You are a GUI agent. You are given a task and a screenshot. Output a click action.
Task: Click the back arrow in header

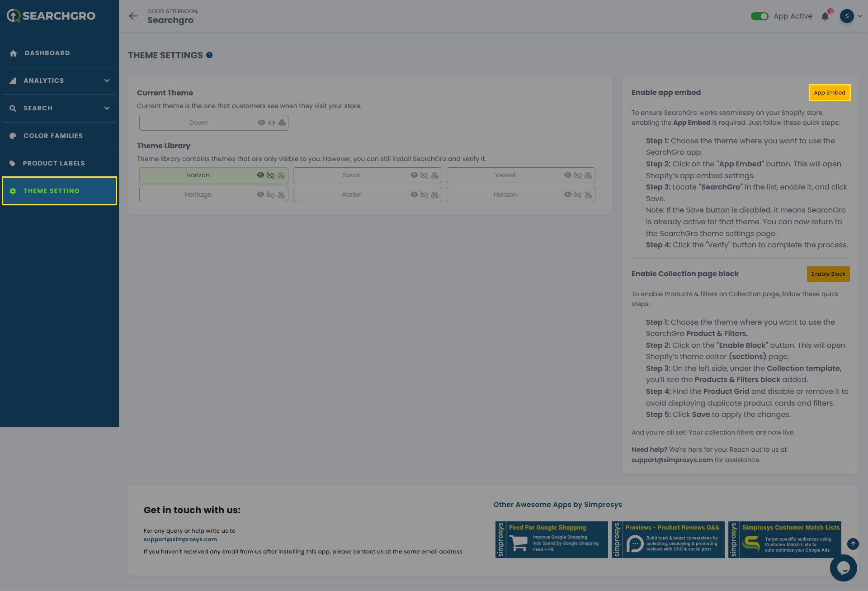[133, 16]
